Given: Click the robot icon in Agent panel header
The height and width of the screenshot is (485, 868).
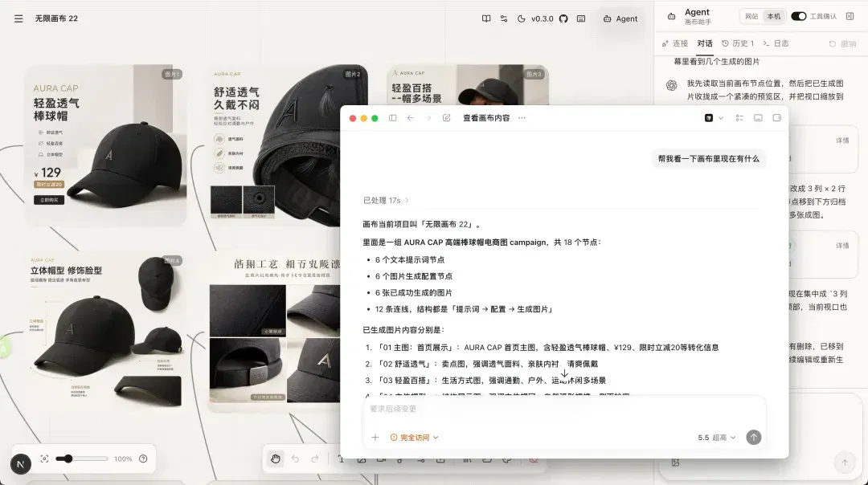Looking at the screenshot, I should (x=671, y=17).
